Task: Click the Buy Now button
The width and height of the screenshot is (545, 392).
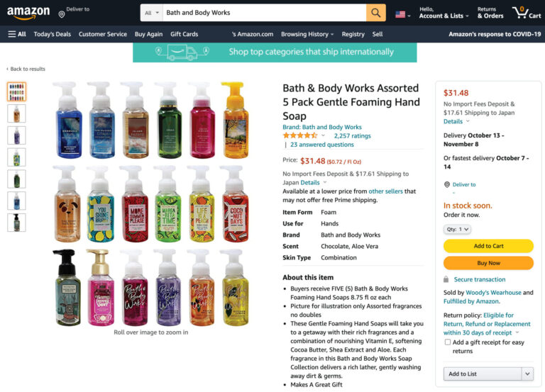Action: coord(488,263)
